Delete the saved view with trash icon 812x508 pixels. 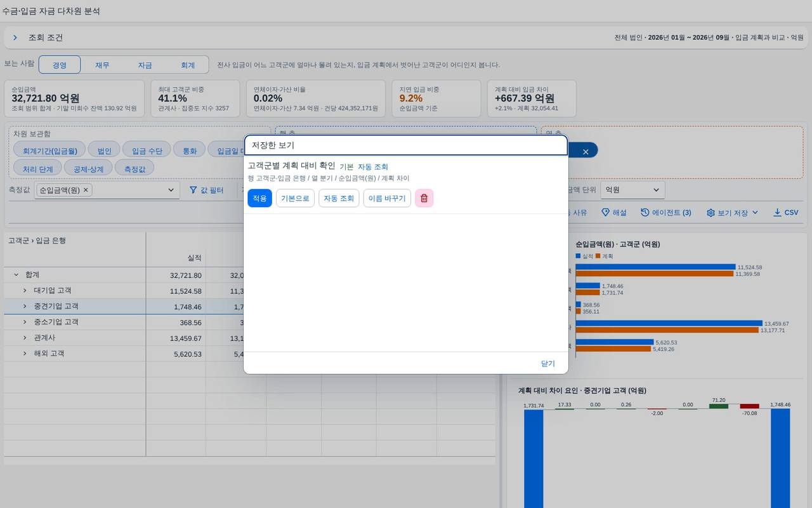(x=424, y=198)
